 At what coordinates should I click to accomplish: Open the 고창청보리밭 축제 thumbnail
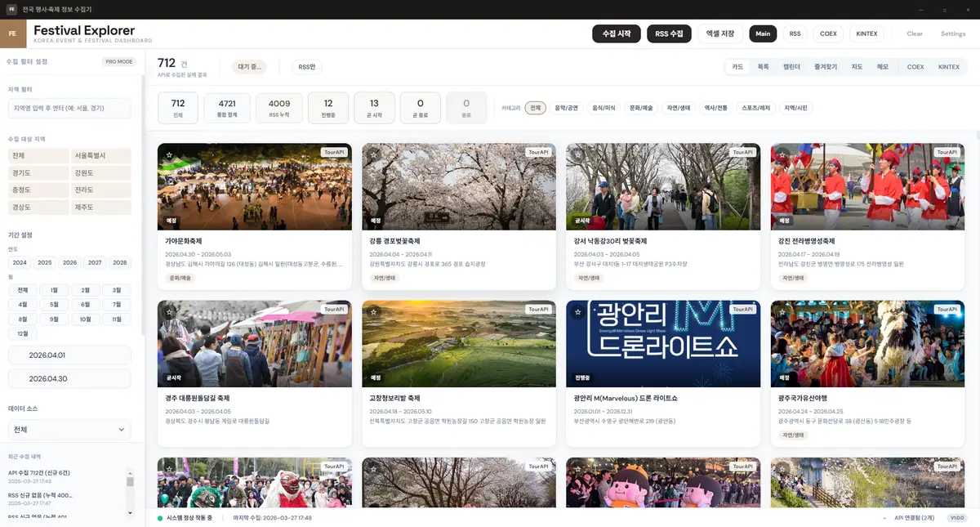[459, 344]
